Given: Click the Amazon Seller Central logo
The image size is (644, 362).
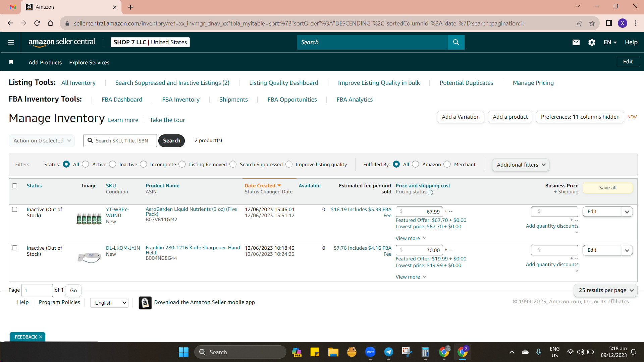Looking at the screenshot, I should [x=62, y=42].
